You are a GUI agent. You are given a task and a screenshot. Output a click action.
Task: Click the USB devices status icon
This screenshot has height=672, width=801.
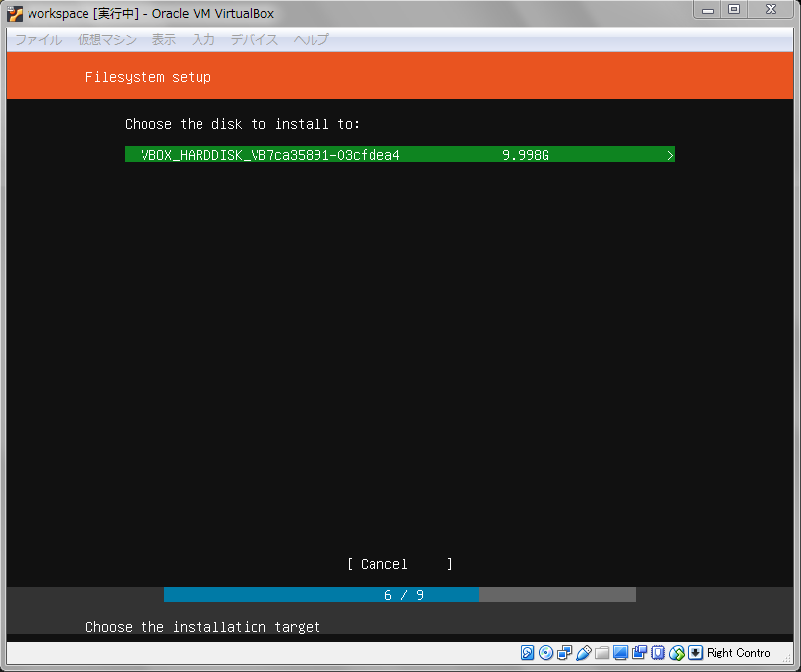[583, 652]
